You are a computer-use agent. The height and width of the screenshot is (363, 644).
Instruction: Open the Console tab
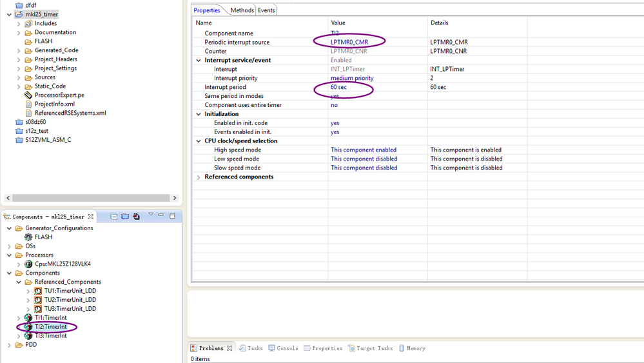(284, 348)
